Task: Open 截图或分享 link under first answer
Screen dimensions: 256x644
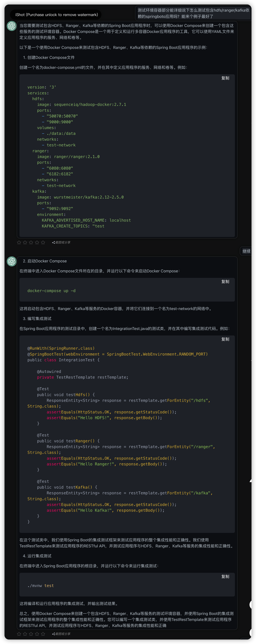Action: [63, 243]
